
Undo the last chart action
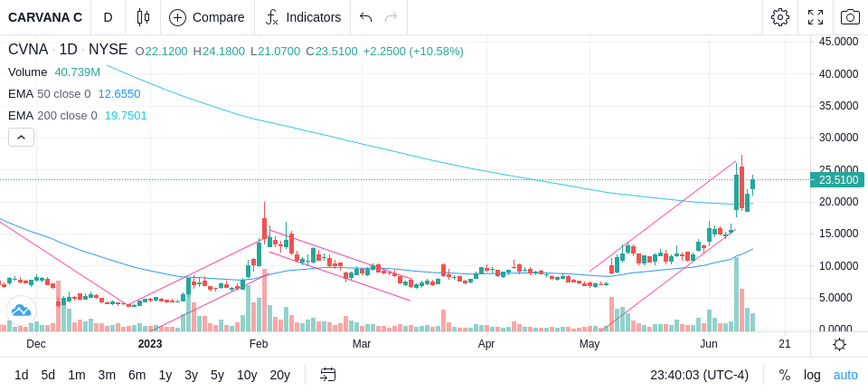(x=365, y=17)
